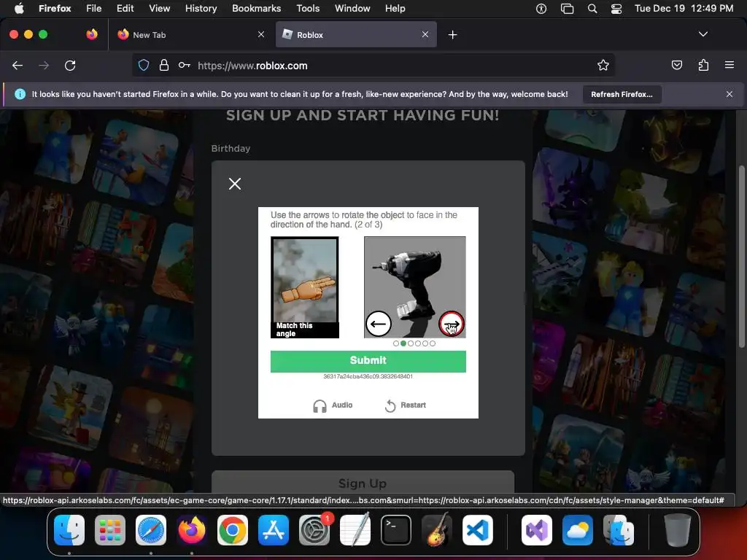Image resolution: width=747 pixels, height=560 pixels.
Task: Open App Store from the Dock
Action: [x=274, y=530]
